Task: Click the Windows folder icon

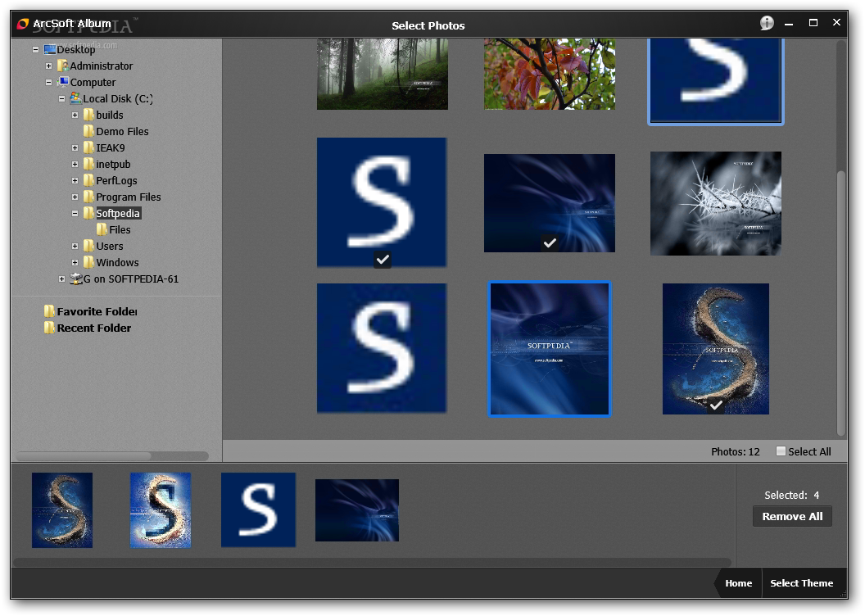Action: [88, 262]
